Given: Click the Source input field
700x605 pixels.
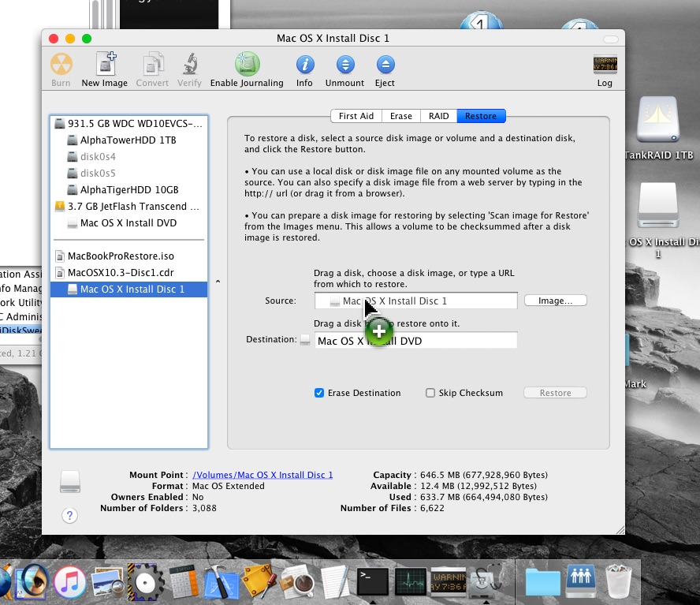Looking at the screenshot, I should pyautogui.click(x=415, y=301).
